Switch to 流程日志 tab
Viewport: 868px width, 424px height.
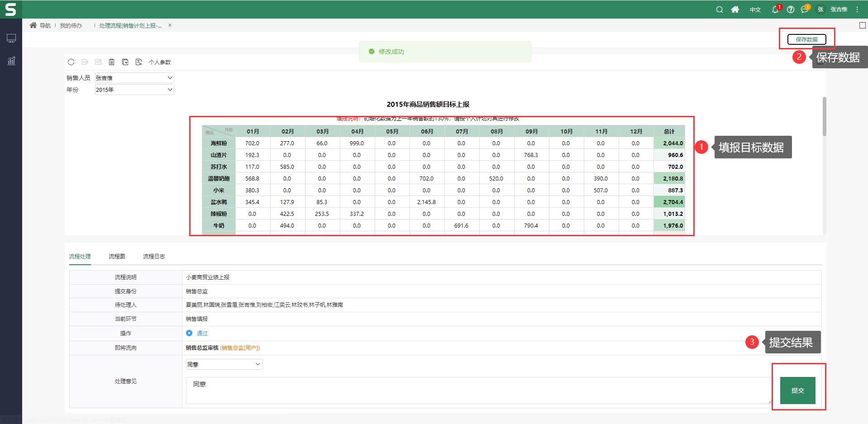(154, 256)
